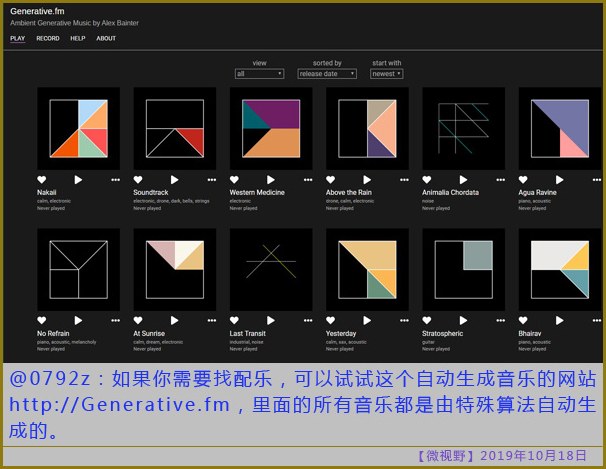Favorite Above the Rain with heart

330,180
